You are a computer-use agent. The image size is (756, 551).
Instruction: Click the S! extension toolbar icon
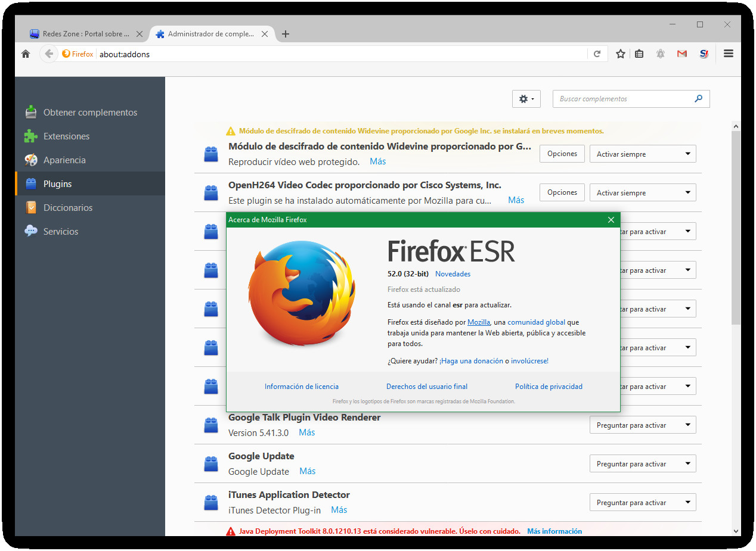[704, 54]
